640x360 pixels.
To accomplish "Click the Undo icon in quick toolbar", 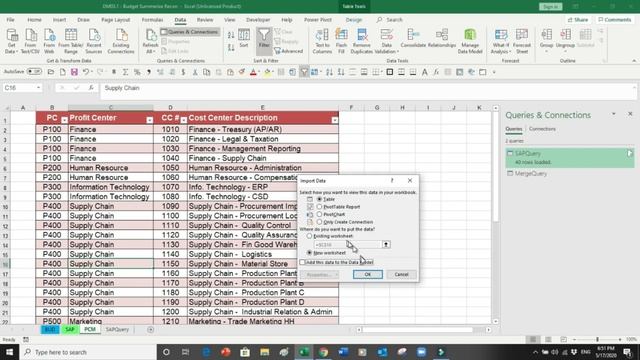I will [85, 72].
